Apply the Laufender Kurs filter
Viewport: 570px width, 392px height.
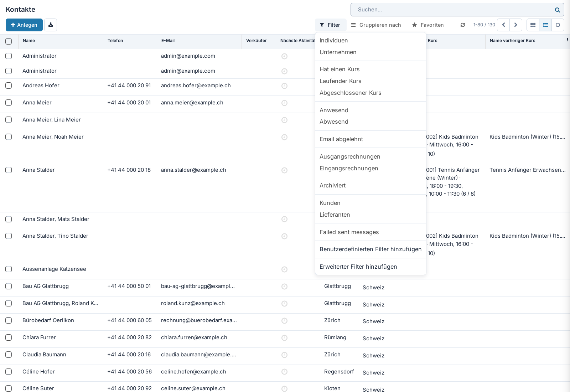pos(370,81)
